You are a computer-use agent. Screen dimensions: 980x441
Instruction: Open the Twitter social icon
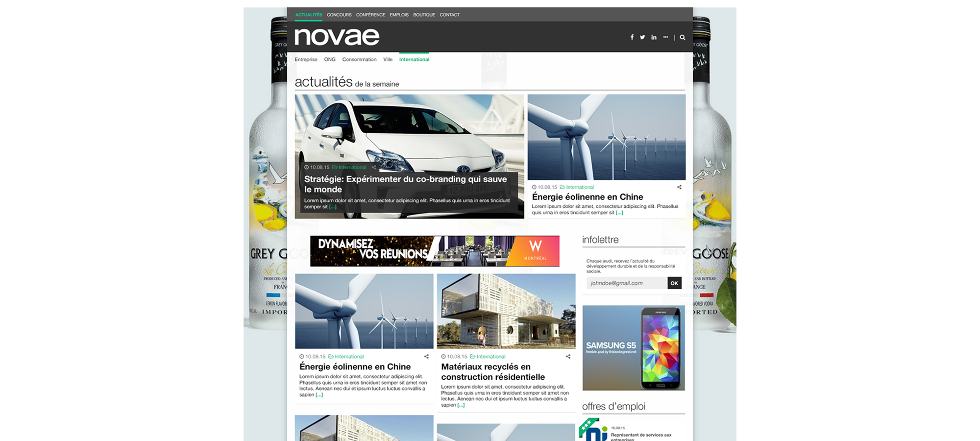point(642,37)
